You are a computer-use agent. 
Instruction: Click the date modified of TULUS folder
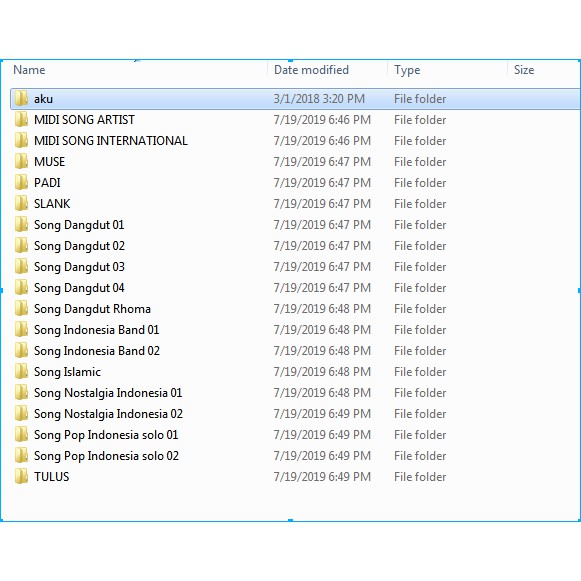(322, 477)
